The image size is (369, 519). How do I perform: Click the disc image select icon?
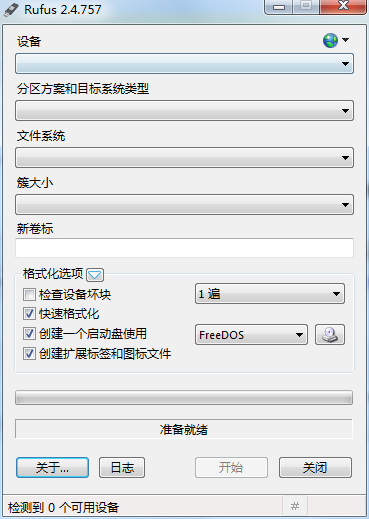(330, 334)
